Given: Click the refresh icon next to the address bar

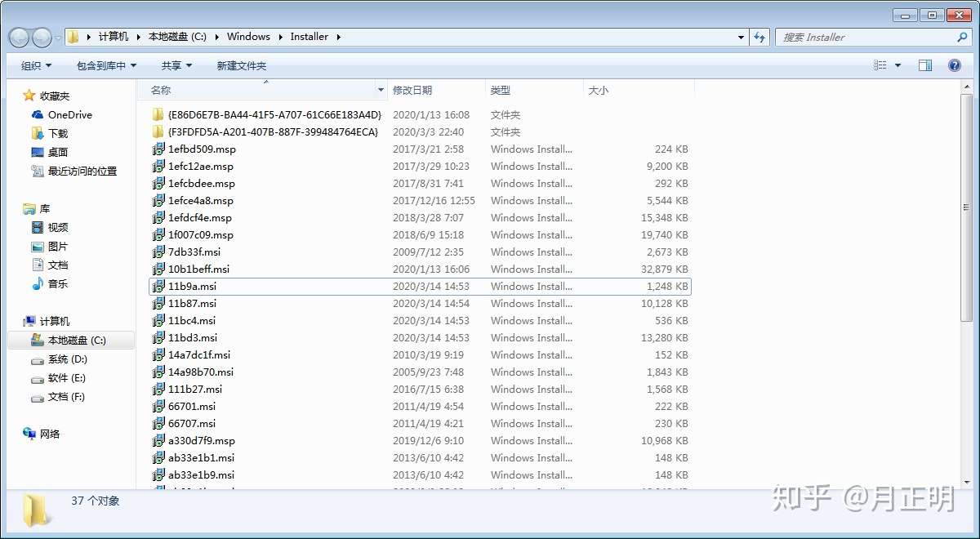Looking at the screenshot, I should 760,37.
